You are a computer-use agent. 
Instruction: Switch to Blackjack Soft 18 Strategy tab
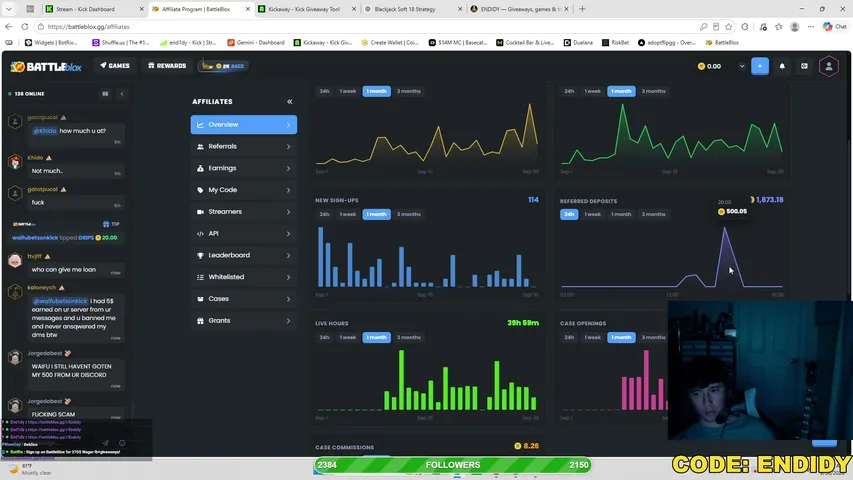click(x=412, y=9)
